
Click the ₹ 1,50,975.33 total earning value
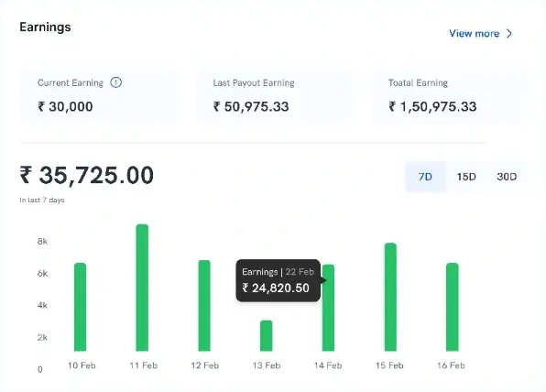pyautogui.click(x=432, y=106)
